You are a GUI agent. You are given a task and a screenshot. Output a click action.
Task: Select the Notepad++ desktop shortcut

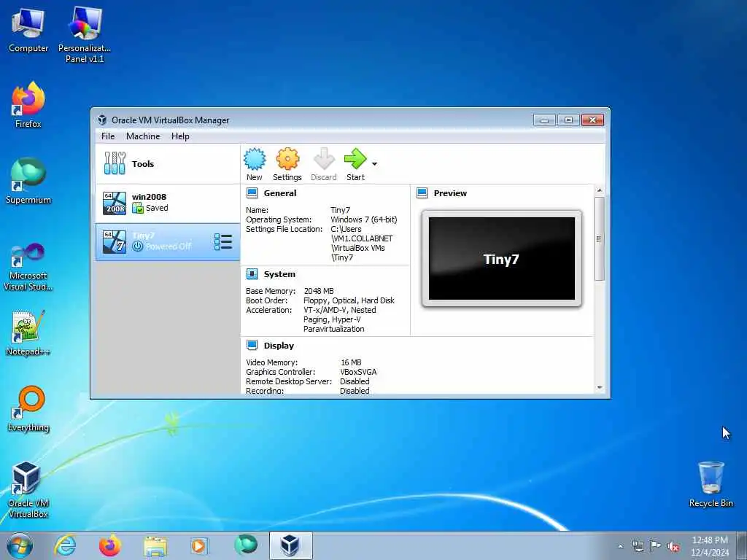(28, 333)
